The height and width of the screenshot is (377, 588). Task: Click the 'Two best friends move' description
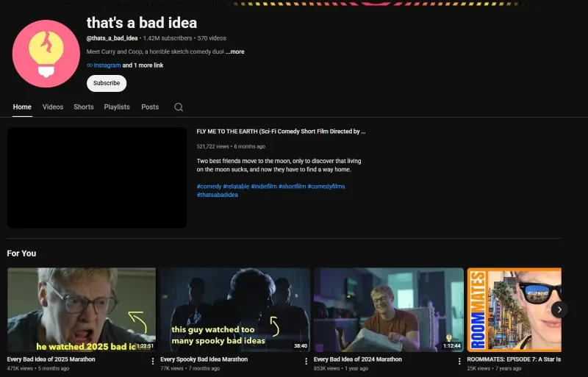(x=279, y=165)
